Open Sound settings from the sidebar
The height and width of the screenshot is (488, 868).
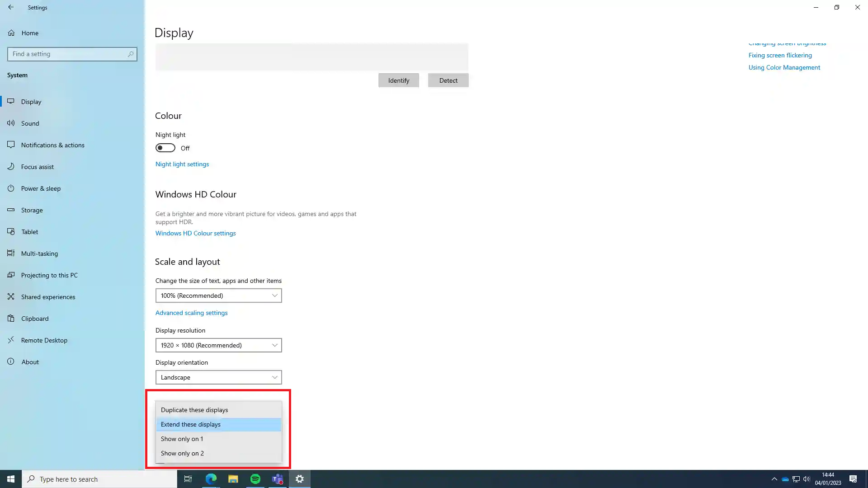click(x=30, y=123)
